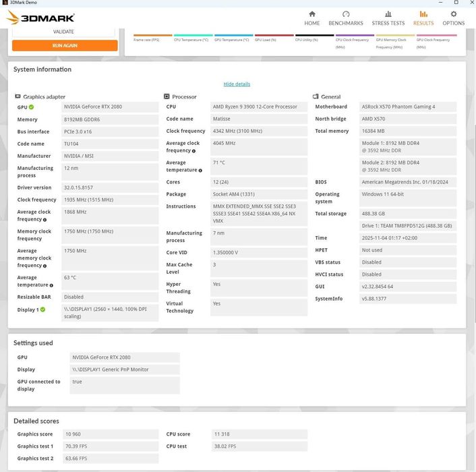Open the Stress Tests chart icon
476x472 pixels.
pyautogui.click(x=388, y=14)
